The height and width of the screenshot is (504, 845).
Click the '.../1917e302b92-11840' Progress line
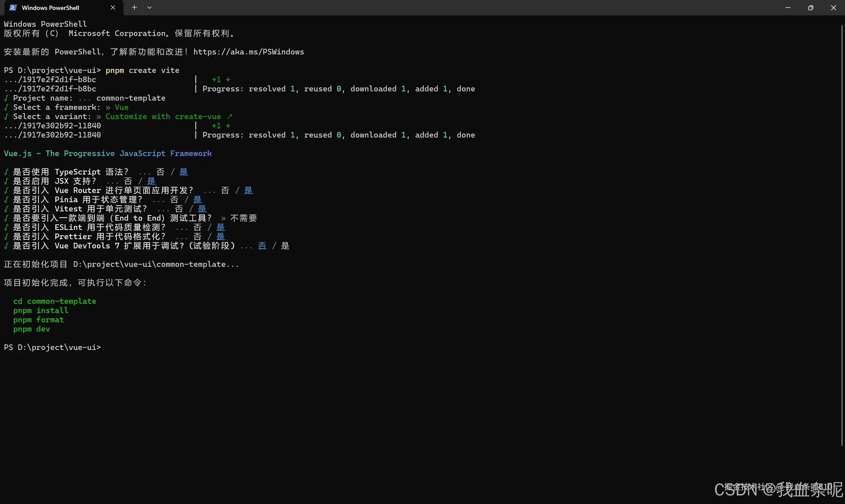pyautogui.click(x=240, y=135)
